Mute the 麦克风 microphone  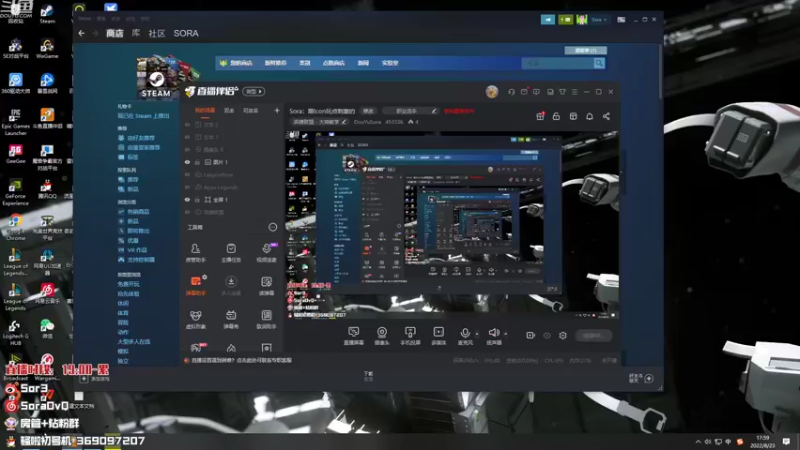(465, 336)
